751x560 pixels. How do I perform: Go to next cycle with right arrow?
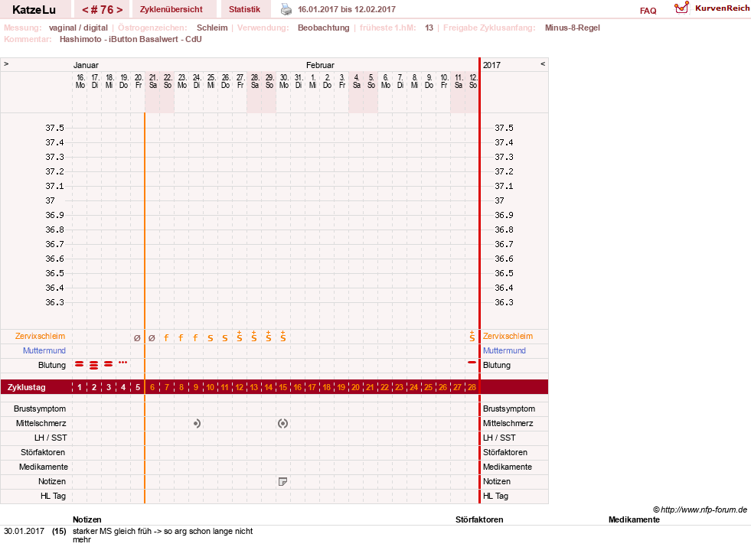(119, 10)
